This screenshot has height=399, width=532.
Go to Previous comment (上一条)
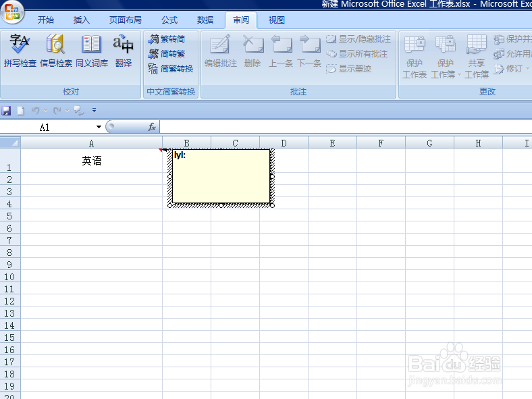pyautogui.click(x=281, y=50)
